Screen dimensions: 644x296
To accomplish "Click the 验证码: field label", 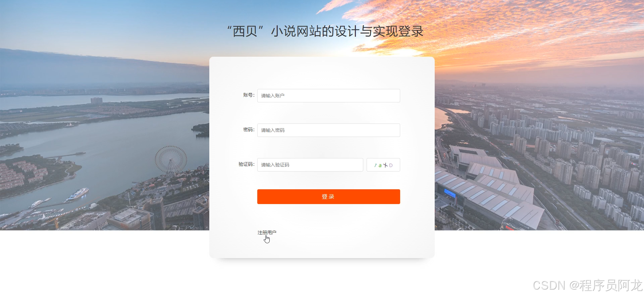I will pos(247,164).
